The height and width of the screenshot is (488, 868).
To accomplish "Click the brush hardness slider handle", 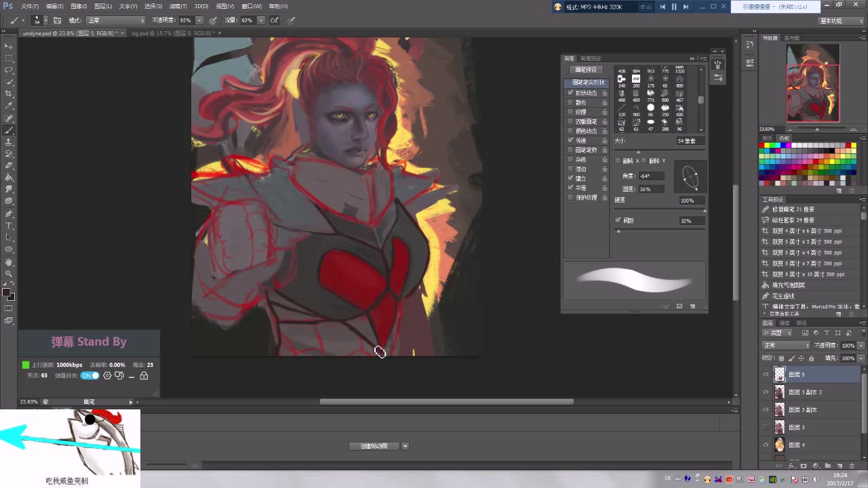I will (705, 211).
